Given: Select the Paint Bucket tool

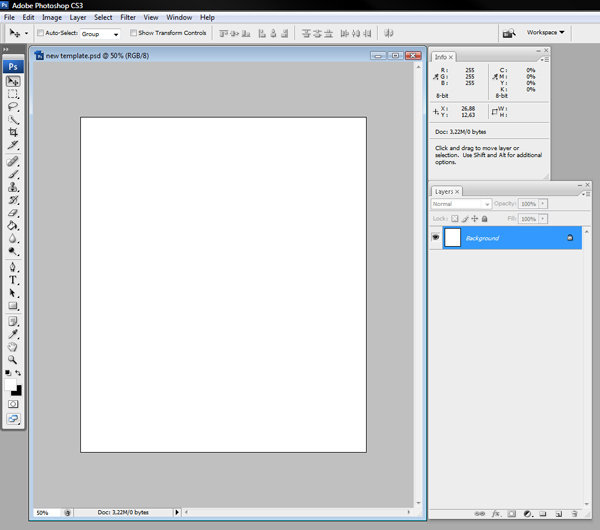Looking at the screenshot, I should [13, 226].
